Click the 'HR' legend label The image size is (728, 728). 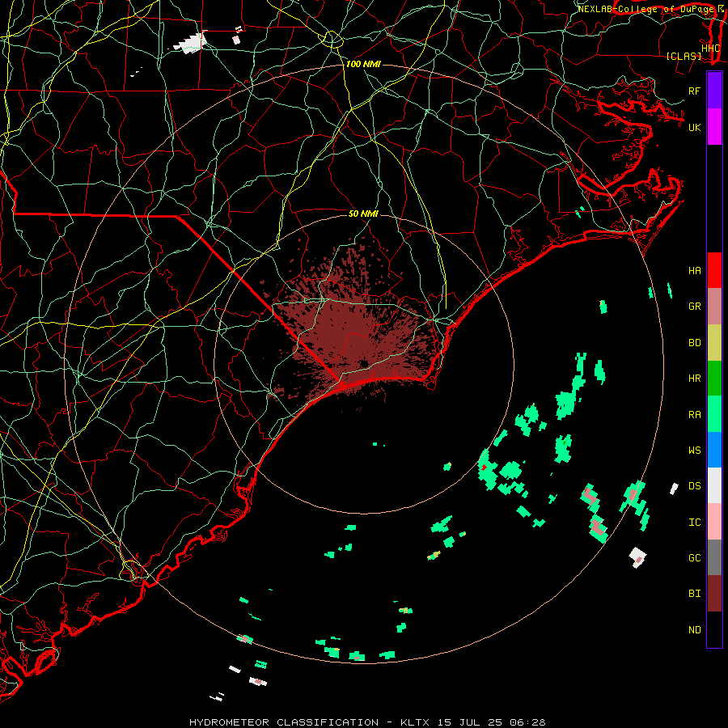694,379
